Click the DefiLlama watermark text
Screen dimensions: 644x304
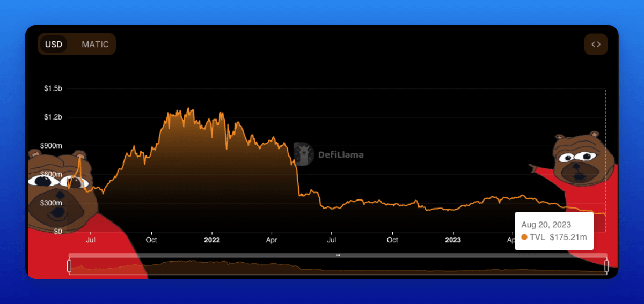[341, 155]
